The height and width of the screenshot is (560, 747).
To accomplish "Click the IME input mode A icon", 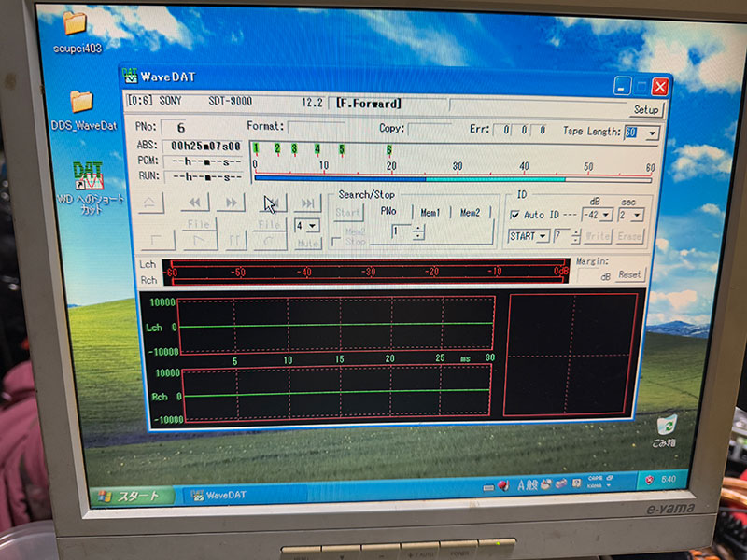I will tap(521, 484).
